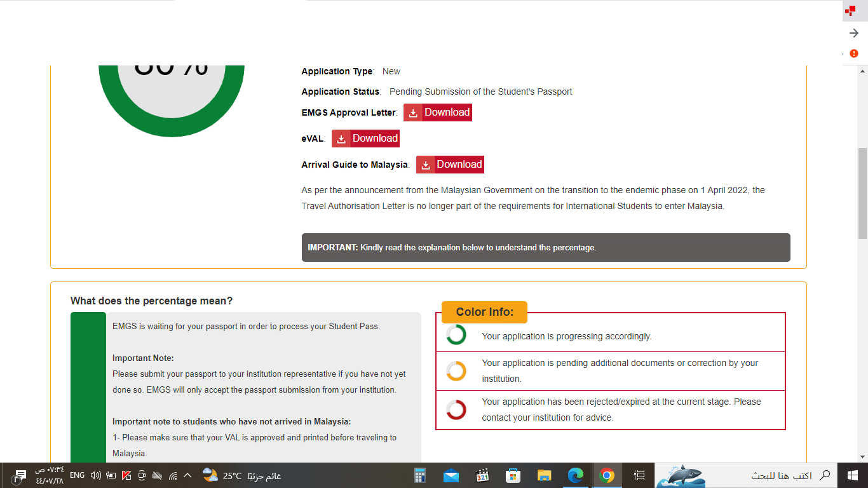Open the volume control in system tray
868x488 pixels.
click(96, 475)
